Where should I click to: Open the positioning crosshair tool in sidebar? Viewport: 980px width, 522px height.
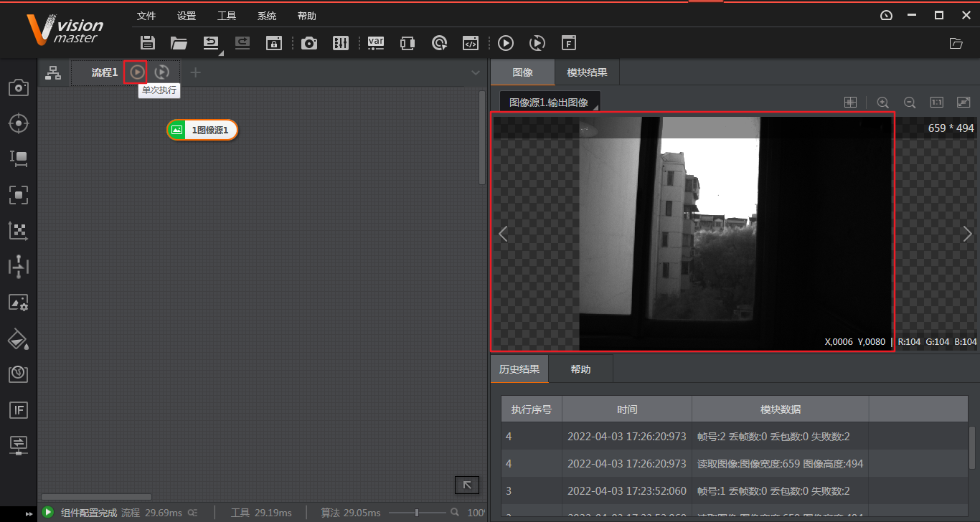click(19, 123)
